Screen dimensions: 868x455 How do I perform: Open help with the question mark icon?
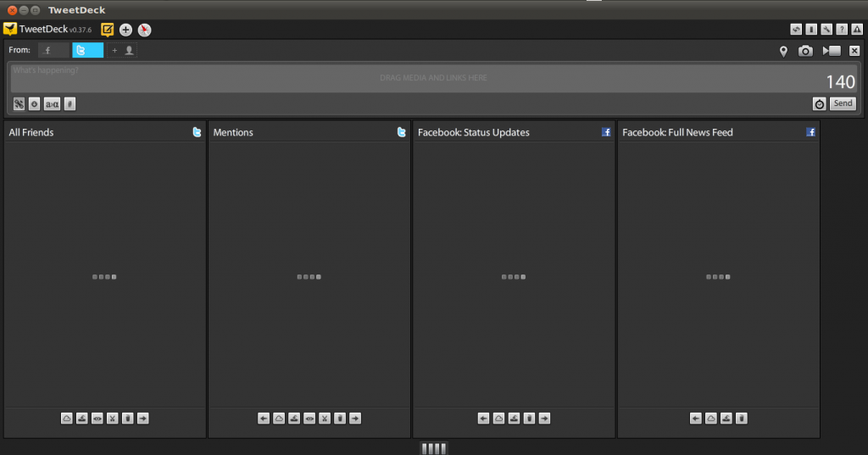click(842, 30)
